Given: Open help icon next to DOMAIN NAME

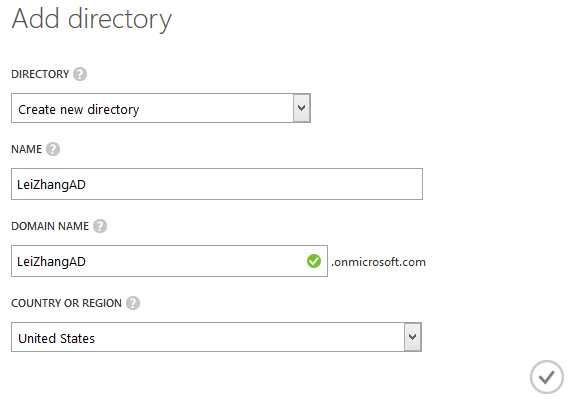Looking at the screenshot, I should pyautogui.click(x=100, y=226).
